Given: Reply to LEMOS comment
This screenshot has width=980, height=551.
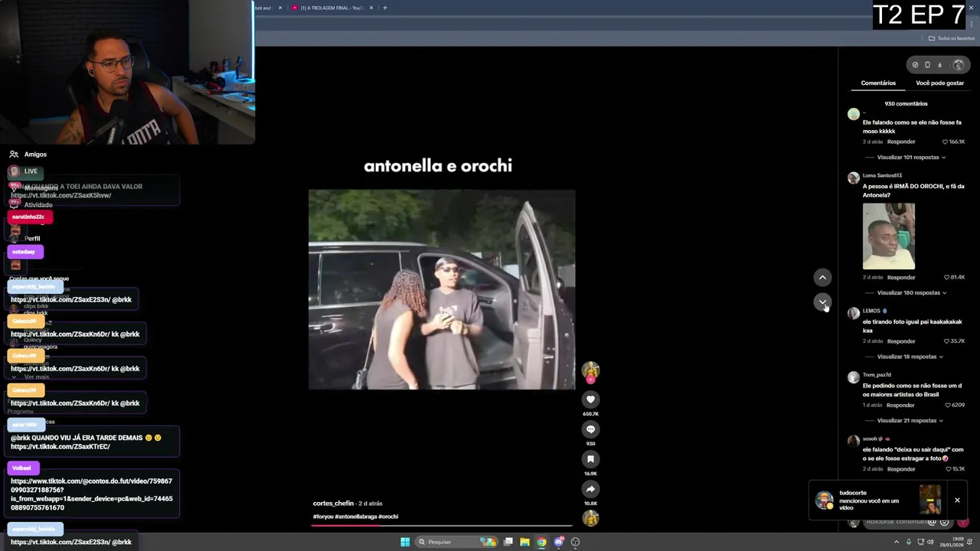Looking at the screenshot, I should 901,341.
